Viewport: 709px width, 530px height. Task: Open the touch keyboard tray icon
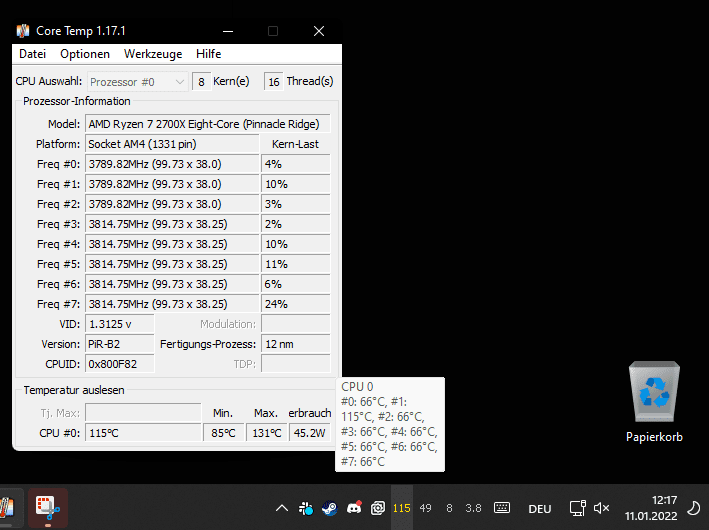click(x=502, y=508)
